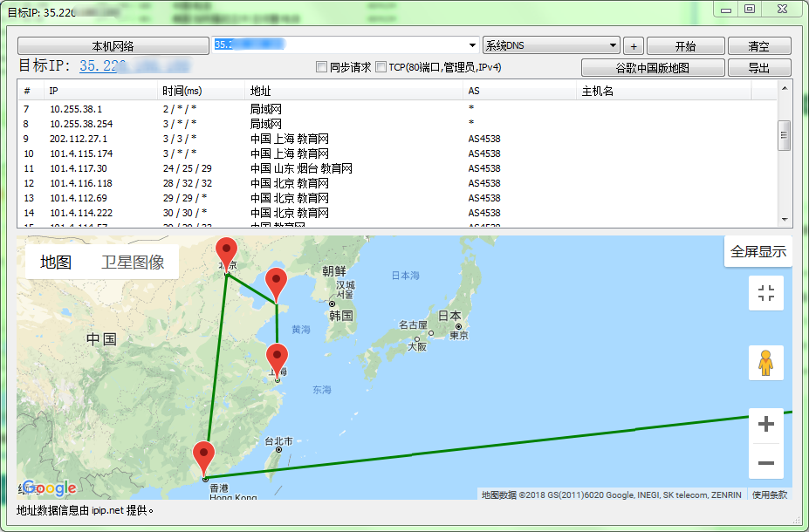Start the trace with 开始
809x532 pixels.
click(x=686, y=46)
